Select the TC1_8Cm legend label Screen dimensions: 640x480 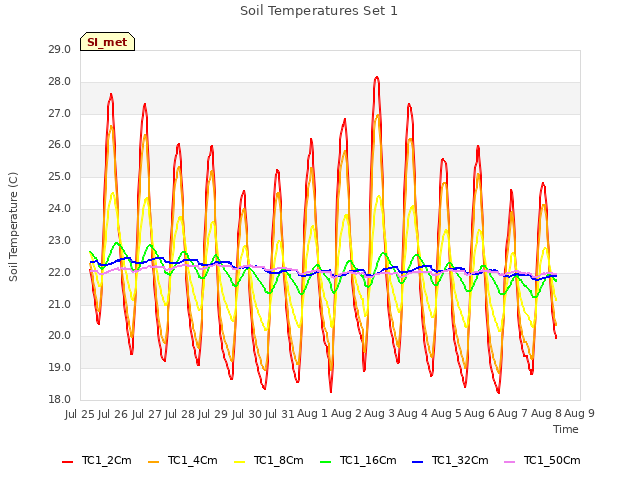279,460
